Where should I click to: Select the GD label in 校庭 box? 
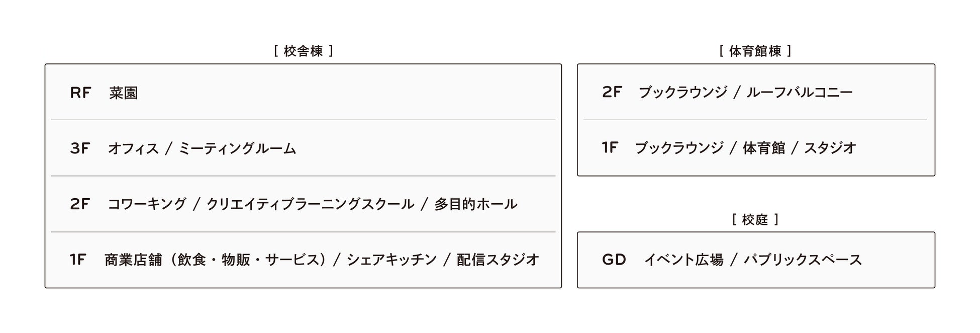[614, 260]
